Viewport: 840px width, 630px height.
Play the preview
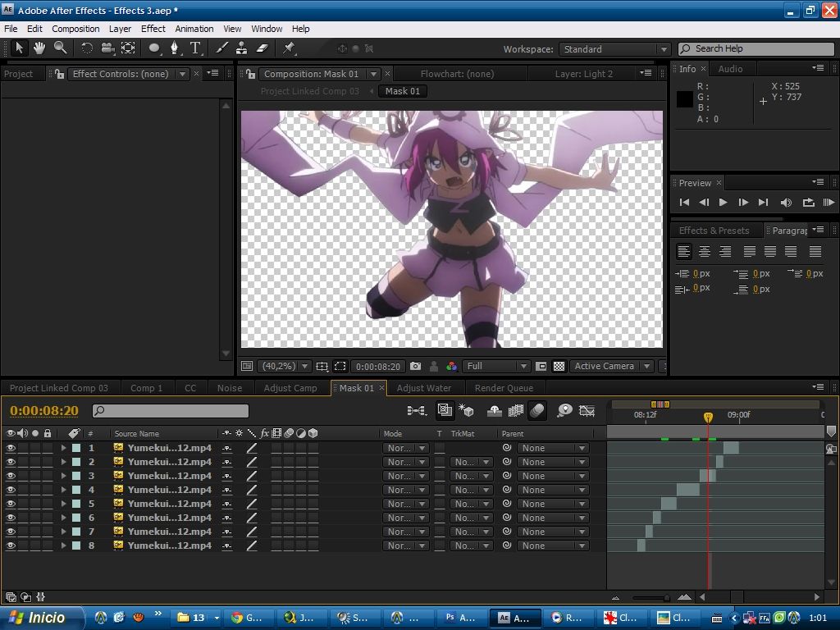pos(723,202)
